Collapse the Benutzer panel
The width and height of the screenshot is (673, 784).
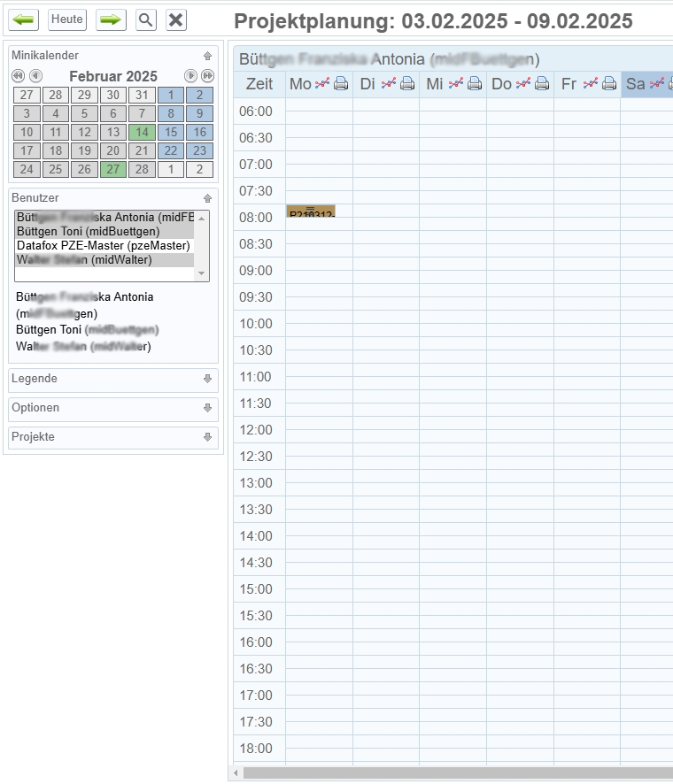[x=207, y=198]
